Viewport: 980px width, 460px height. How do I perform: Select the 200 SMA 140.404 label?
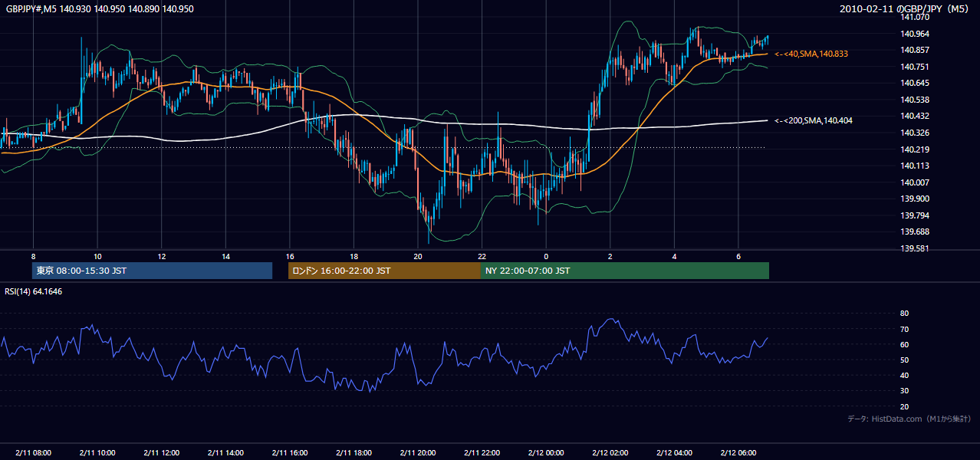pos(814,120)
